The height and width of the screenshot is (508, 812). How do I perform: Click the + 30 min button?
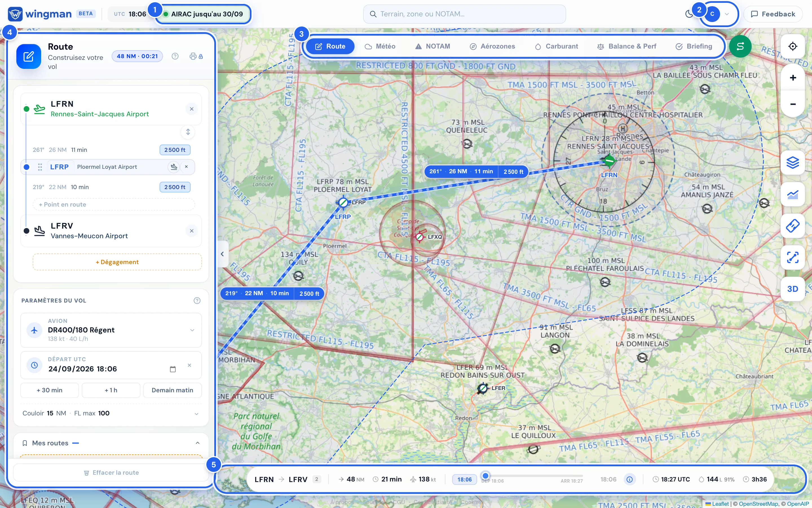coord(50,390)
